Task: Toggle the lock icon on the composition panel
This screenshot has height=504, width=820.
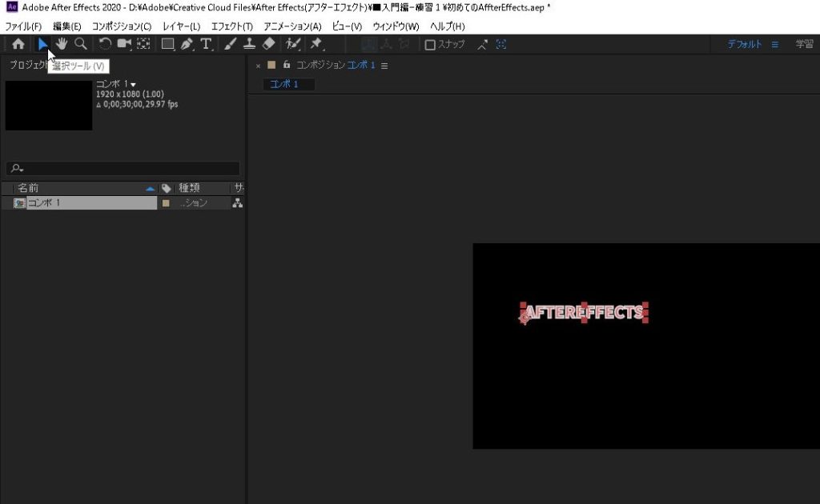Action: [286, 66]
